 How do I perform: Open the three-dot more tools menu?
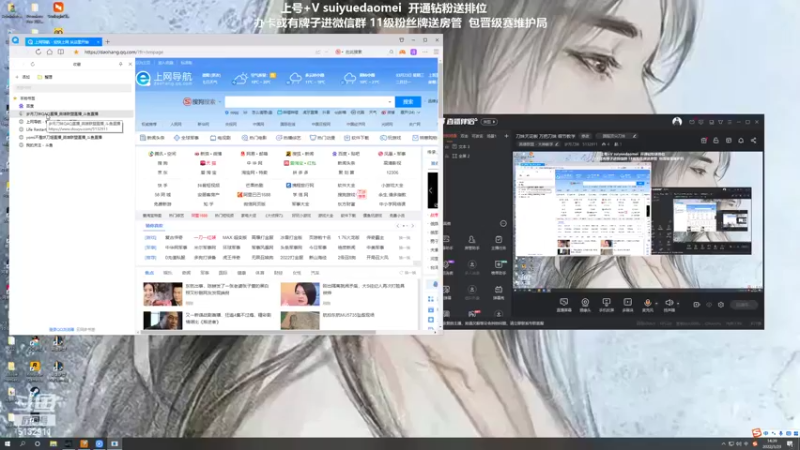[425, 52]
